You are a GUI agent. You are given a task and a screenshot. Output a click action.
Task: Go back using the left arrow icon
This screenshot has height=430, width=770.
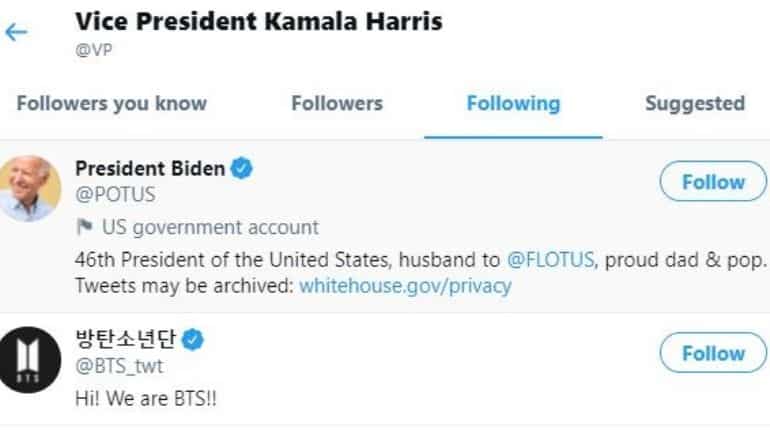16,32
